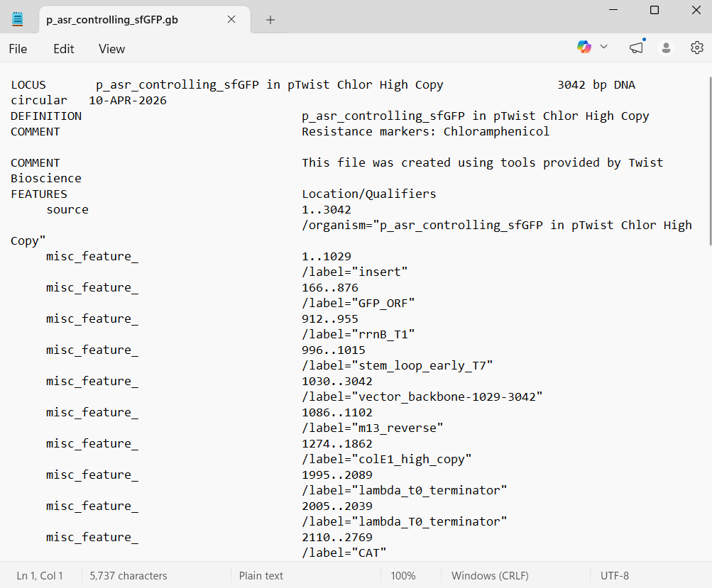
Task: Click the 2110..2769 location
Action: (337, 538)
